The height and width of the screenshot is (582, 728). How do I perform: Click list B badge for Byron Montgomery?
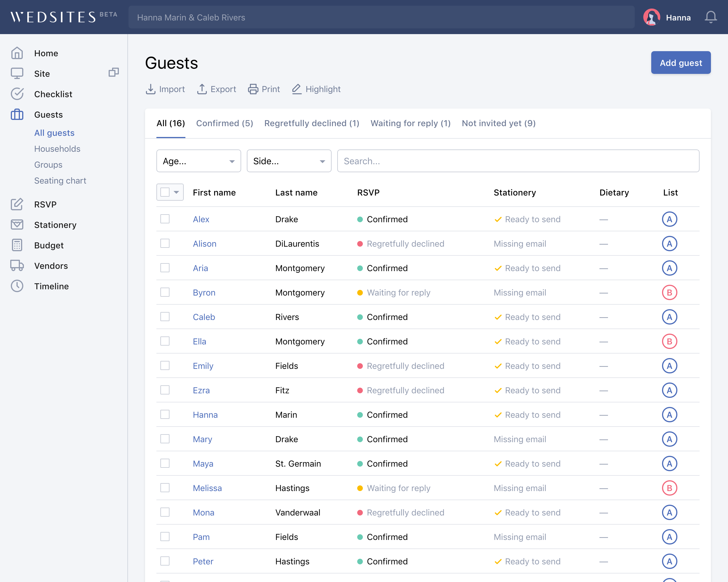pyautogui.click(x=669, y=292)
